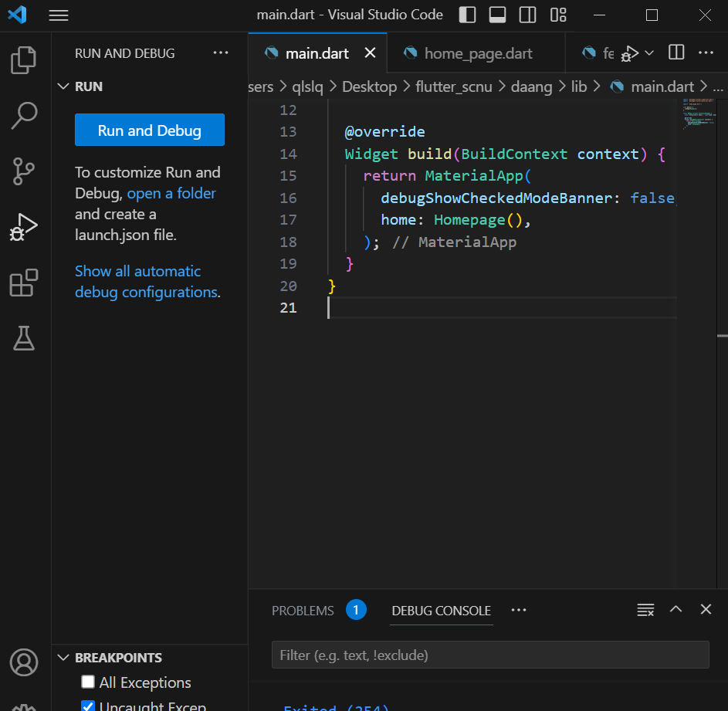
Task: Click the Desktop breadcrumb
Action: (x=370, y=86)
